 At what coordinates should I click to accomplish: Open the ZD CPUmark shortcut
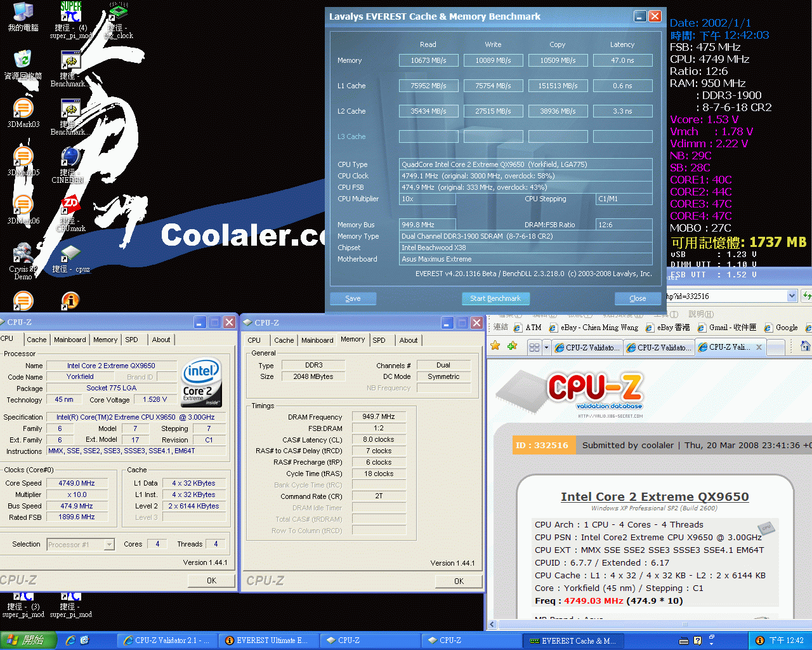[x=70, y=213]
